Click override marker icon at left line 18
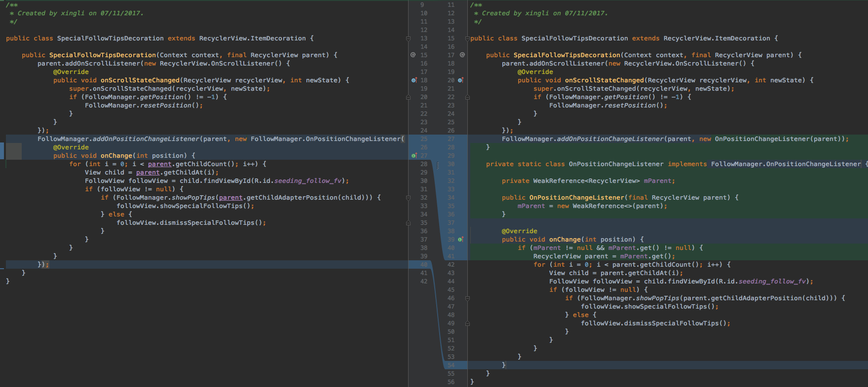Image resolution: width=868 pixels, height=387 pixels. (414, 80)
